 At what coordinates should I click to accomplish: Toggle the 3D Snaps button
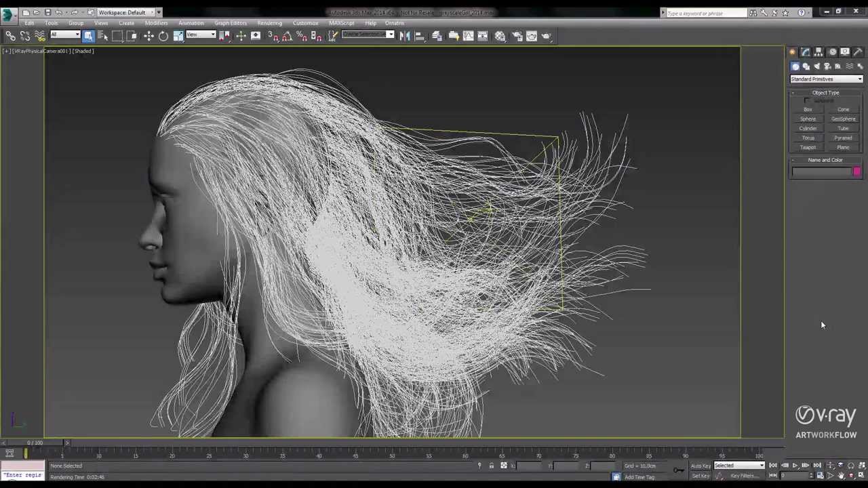[272, 36]
